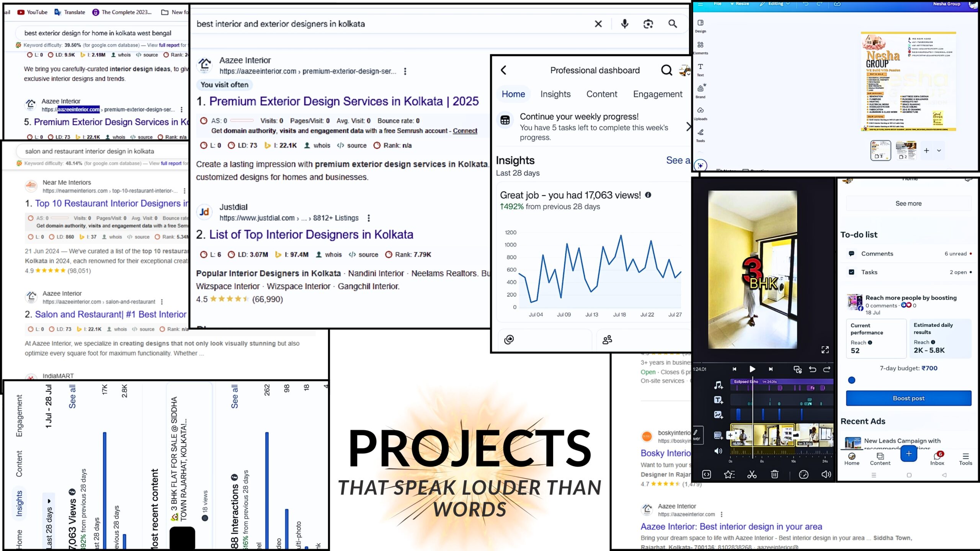Go back using the Professional dashboard arrow
Screen dimensions: 980x551
click(x=504, y=70)
